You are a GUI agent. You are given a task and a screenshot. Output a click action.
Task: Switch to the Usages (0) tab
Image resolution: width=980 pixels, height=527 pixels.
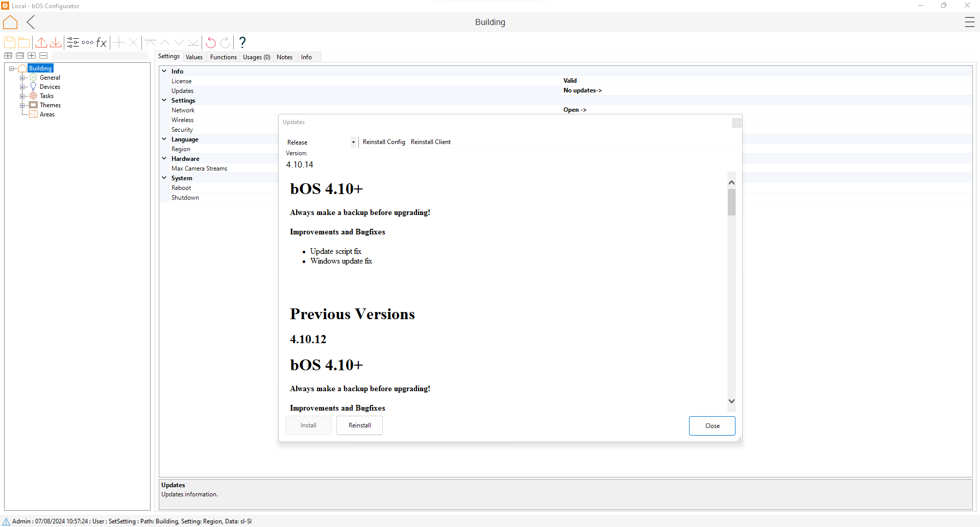point(257,57)
